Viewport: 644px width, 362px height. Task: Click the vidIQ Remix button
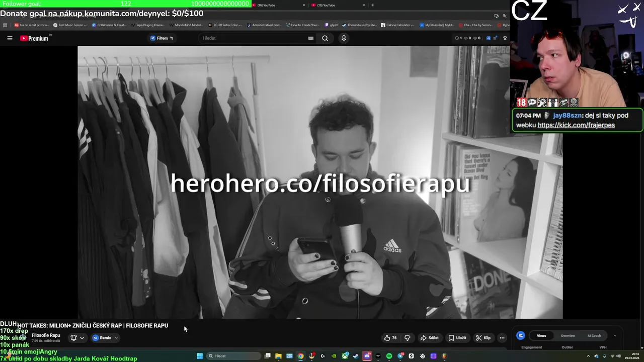coord(102,338)
